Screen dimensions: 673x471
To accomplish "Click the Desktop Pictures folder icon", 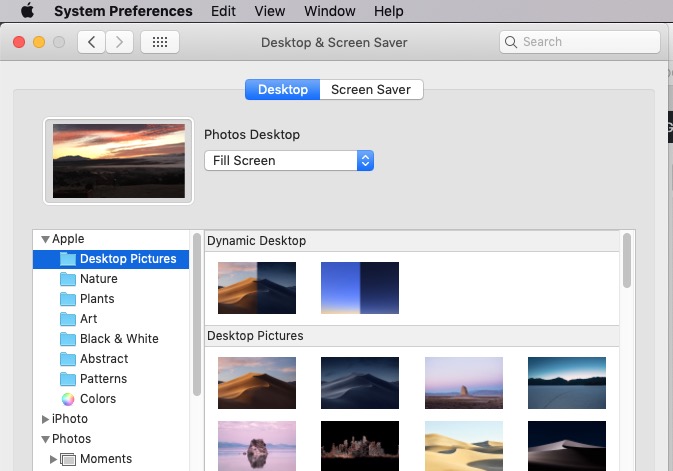I will tap(68, 259).
